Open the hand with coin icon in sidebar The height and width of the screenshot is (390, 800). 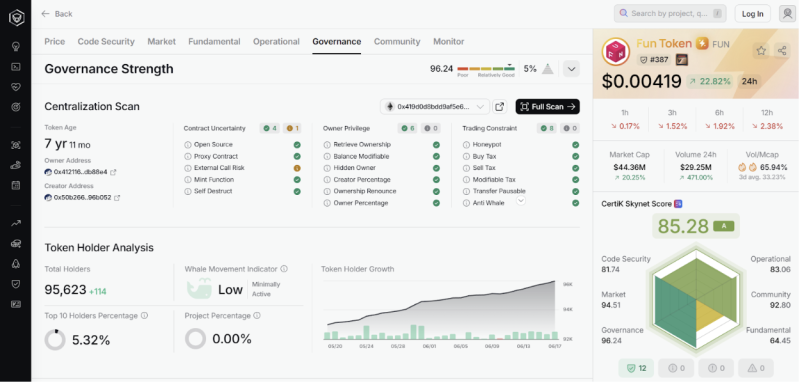(x=16, y=165)
